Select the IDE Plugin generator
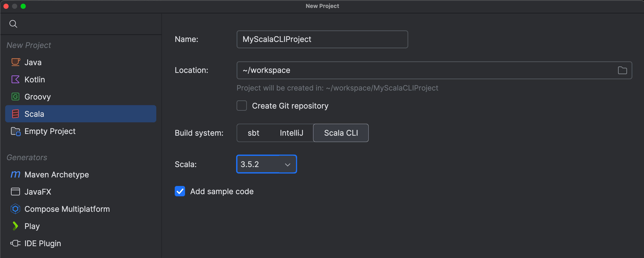The width and height of the screenshot is (644, 258). [x=15, y=243]
